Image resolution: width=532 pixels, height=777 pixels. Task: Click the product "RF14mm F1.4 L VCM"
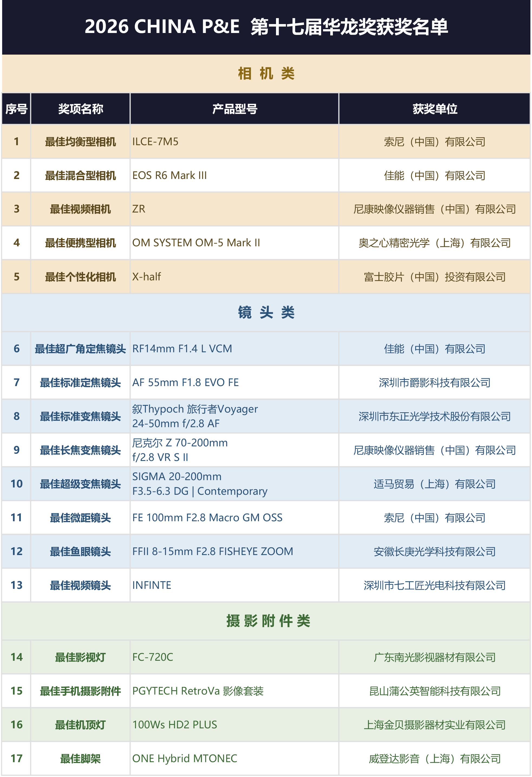click(182, 349)
